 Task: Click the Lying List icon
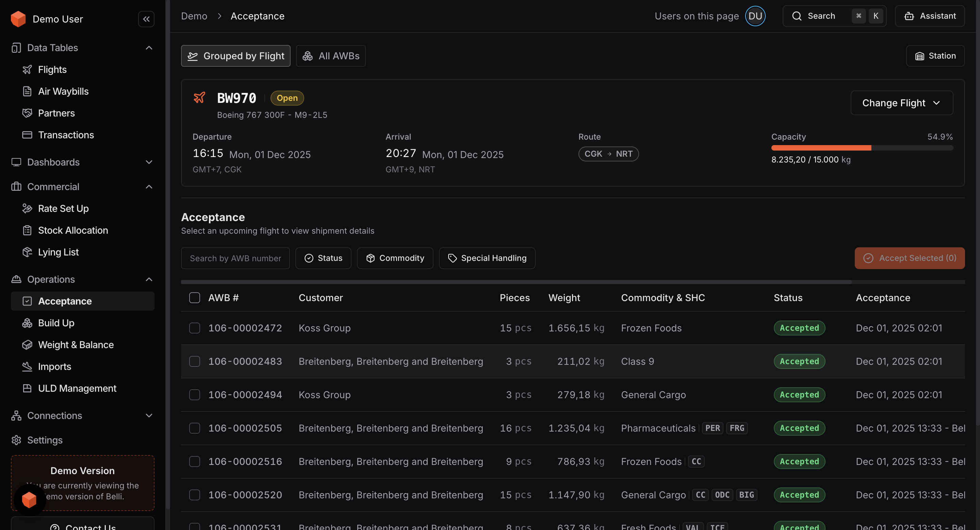pyautogui.click(x=27, y=252)
